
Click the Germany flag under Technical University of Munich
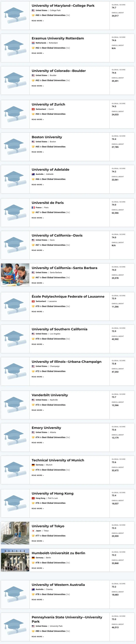pos(33,465)
